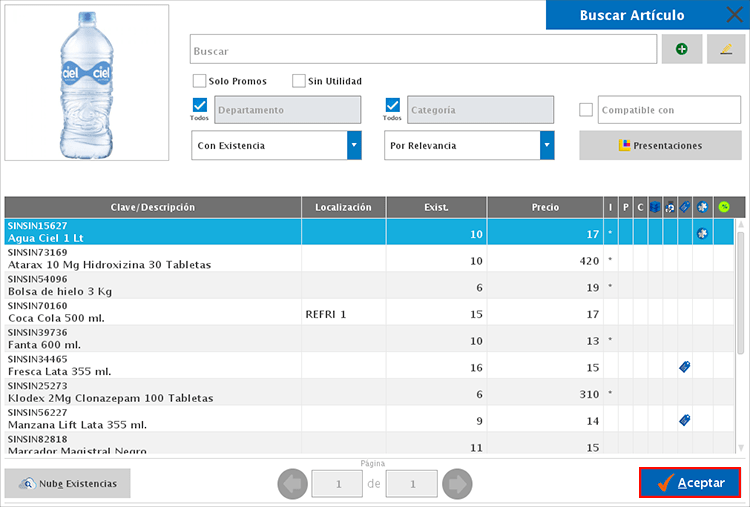Image resolution: width=750 pixels, height=507 pixels.
Task: Check the Sin Utilidad option
Action: point(298,81)
